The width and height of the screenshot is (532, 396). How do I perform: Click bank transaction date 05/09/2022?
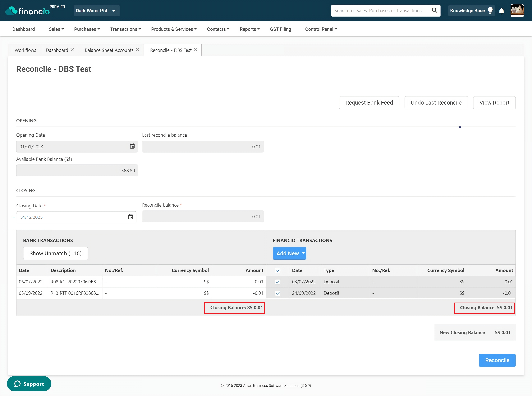click(31, 293)
